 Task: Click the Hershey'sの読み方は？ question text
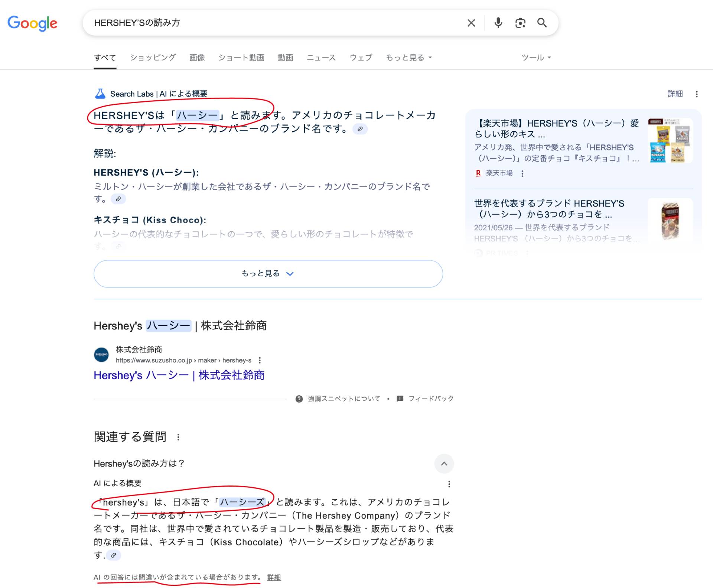click(x=139, y=464)
